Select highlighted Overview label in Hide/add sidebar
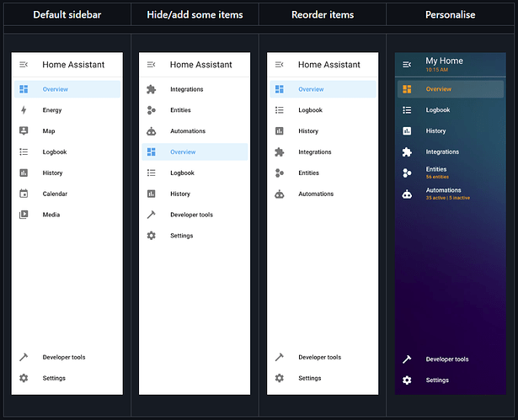This screenshot has height=420, width=518. tap(183, 152)
